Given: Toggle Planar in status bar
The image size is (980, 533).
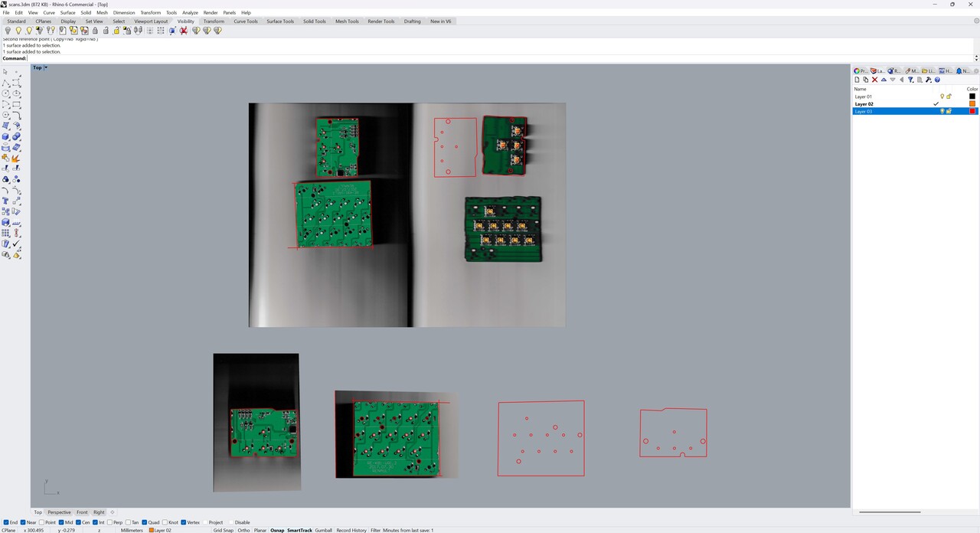Looking at the screenshot, I should (x=260, y=530).
